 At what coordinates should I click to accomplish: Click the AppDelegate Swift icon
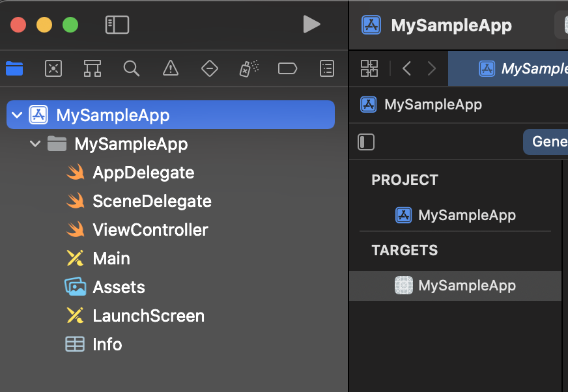(76, 173)
